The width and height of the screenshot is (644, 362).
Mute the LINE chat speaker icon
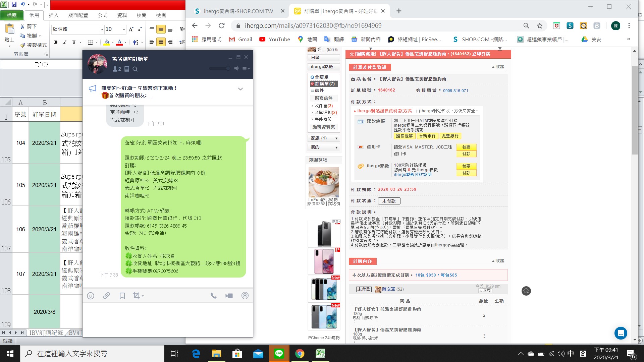tap(237, 68)
